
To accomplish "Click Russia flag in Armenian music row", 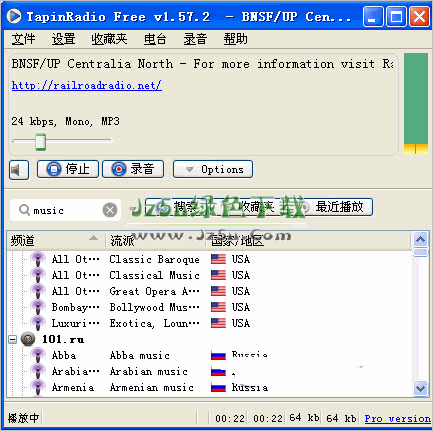I will 218,387.
